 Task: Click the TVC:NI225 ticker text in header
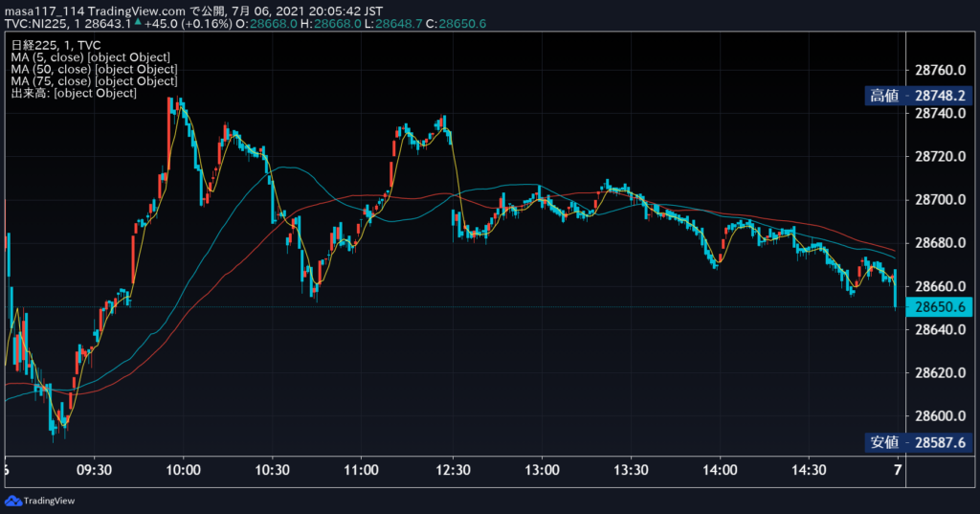[35, 24]
